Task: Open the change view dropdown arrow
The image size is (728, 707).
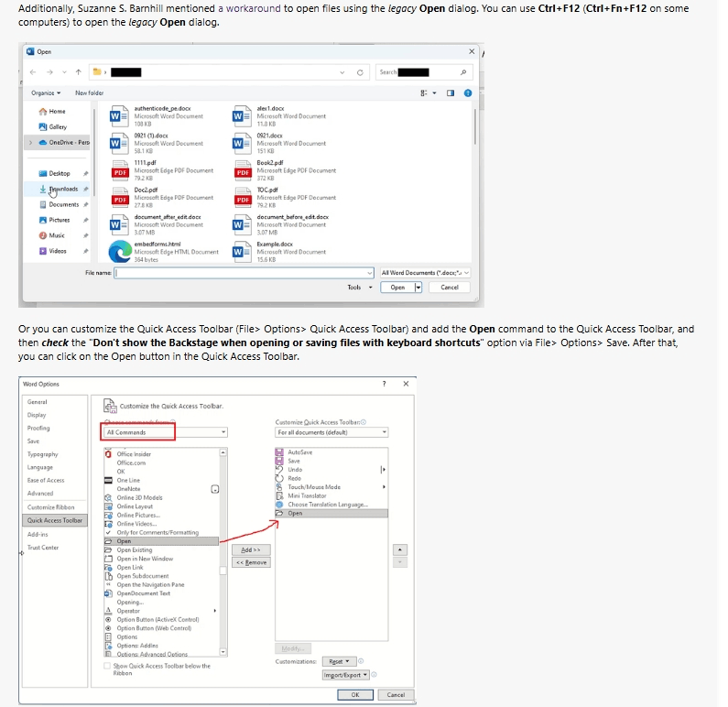Action: [435, 92]
